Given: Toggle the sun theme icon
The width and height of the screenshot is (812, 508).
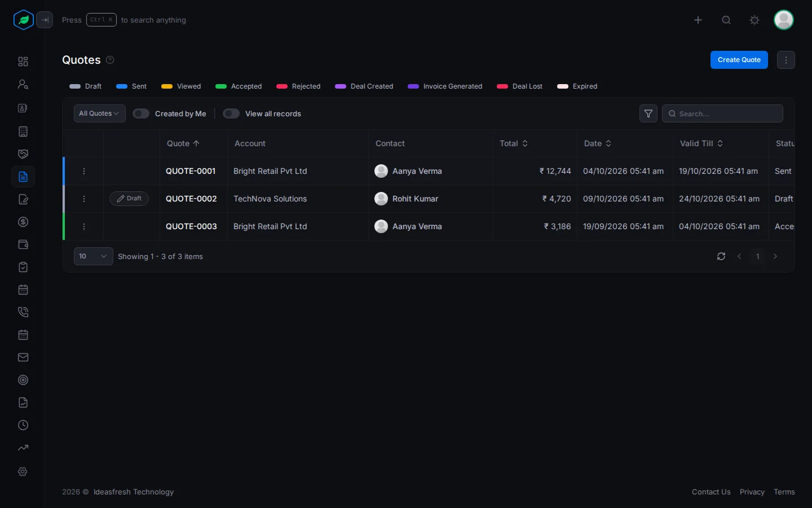Looking at the screenshot, I should (x=754, y=20).
